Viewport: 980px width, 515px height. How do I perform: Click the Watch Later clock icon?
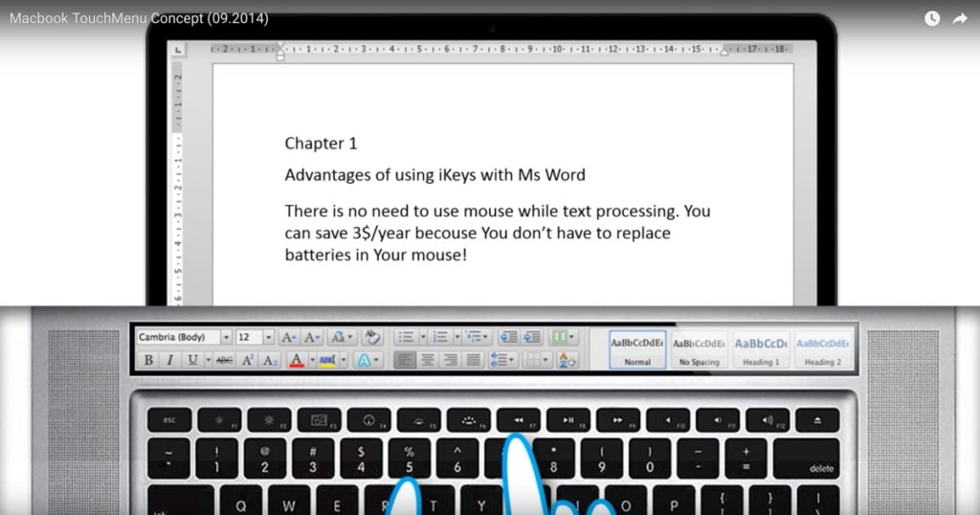coord(932,19)
